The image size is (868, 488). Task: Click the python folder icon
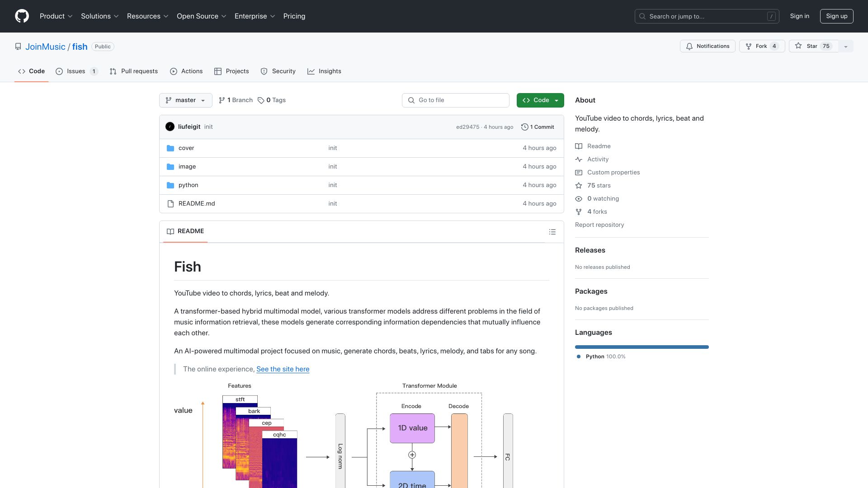tap(170, 185)
